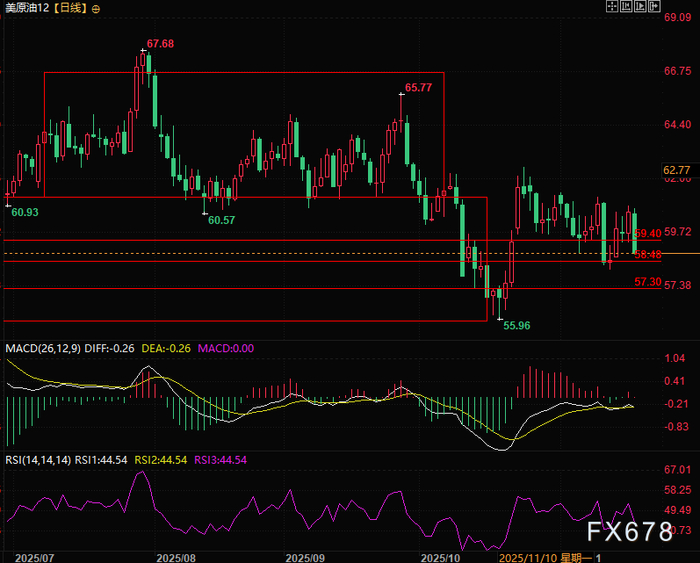
Task: Click the 58.48 current price line label
Action: click(648, 254)
